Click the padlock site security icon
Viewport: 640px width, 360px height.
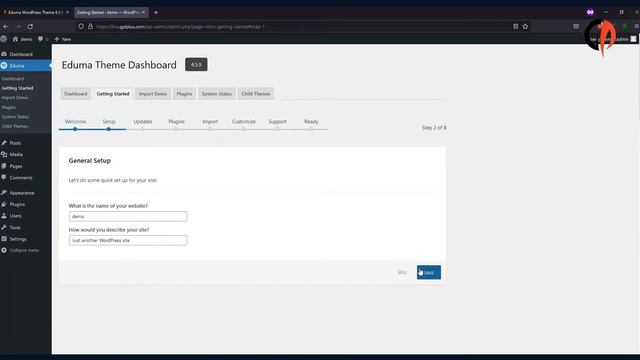(90, 27)
